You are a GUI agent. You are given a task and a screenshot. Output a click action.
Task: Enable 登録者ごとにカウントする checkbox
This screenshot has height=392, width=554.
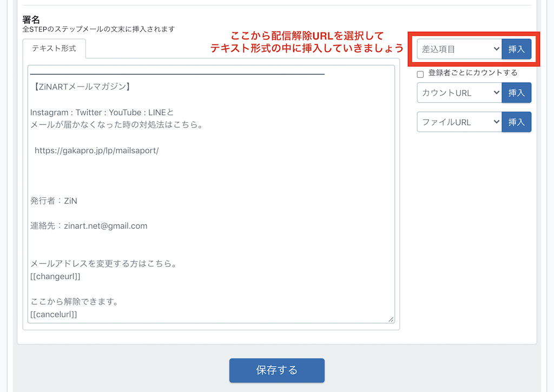pyautogui.click(x=420, y=74)
